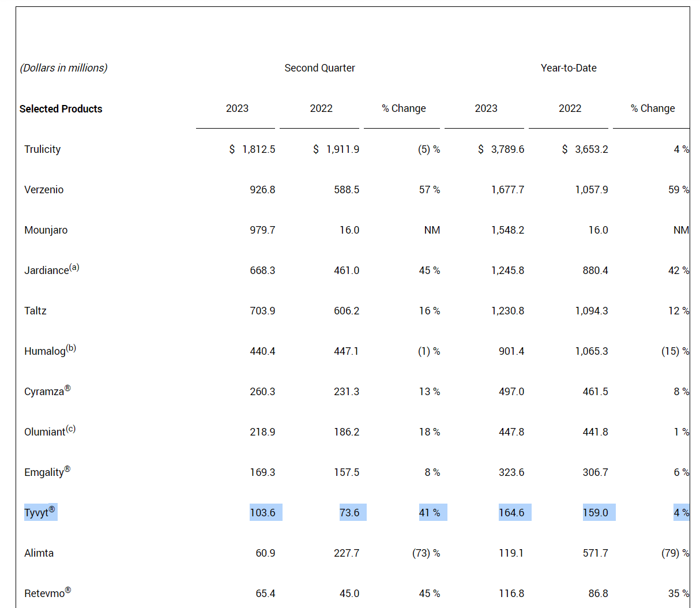Select Retevmo year-to-date value 116.8
Viewport: 700px width, 608px height.
click(511, 594)
